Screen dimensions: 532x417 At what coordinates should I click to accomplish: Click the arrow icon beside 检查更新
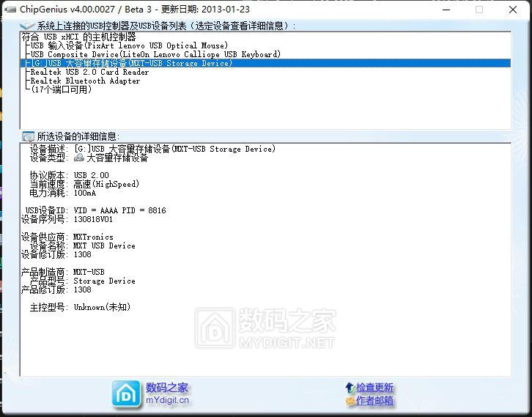coord(350,387)
